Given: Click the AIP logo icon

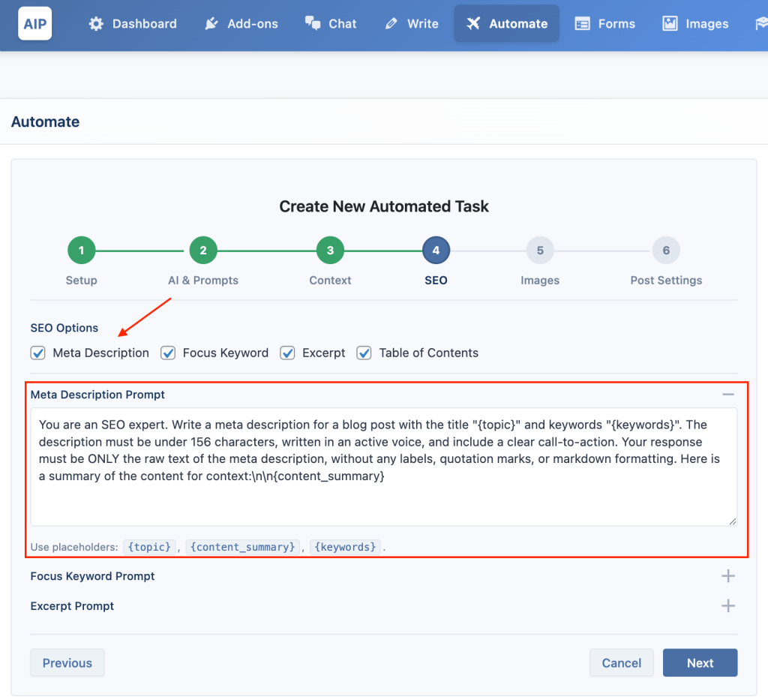Looking at the screenshot, I should [x=34, y=23].
